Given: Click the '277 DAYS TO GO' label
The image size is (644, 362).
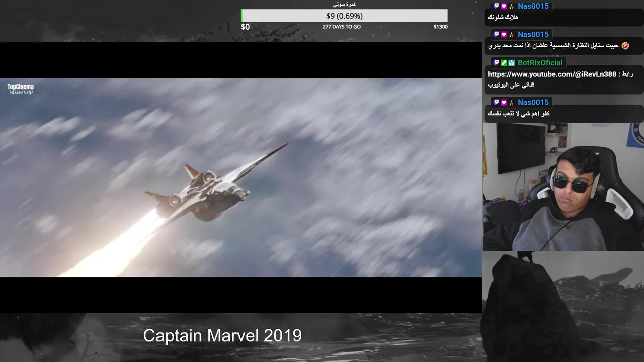Looking at the screenshot, I should (342, 27).
